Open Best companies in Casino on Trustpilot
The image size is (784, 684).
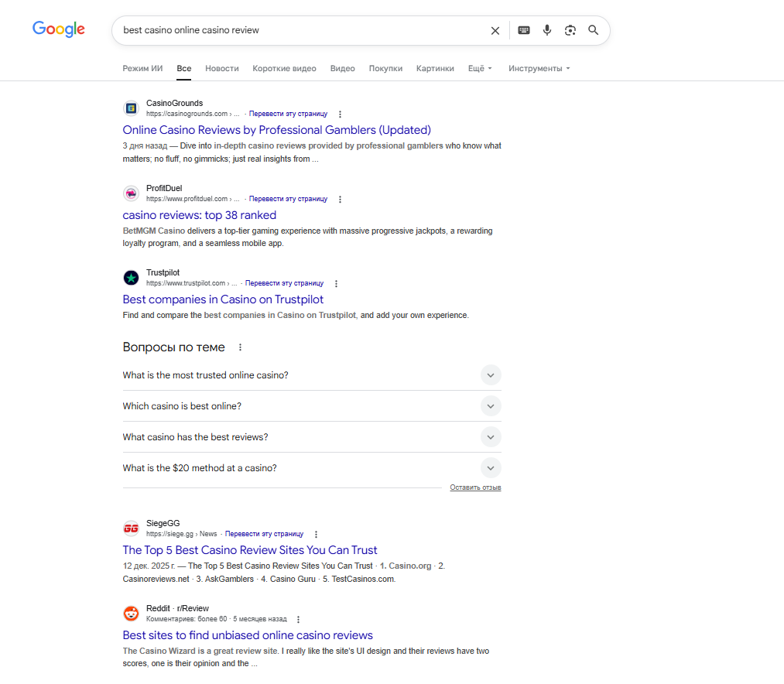(x=223, y=299)
